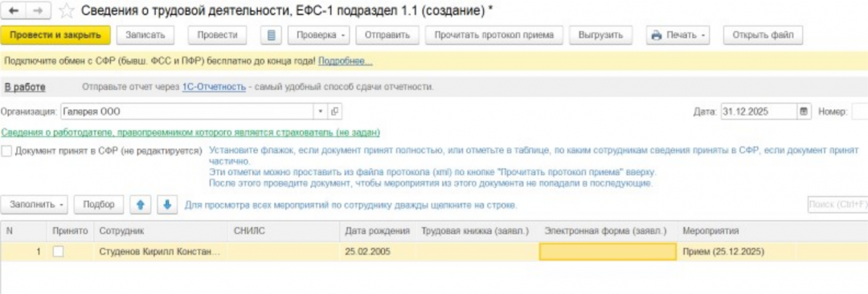
Task: Enable 'Документ принят в СФР' checkbox
Action: click(6, 150)
